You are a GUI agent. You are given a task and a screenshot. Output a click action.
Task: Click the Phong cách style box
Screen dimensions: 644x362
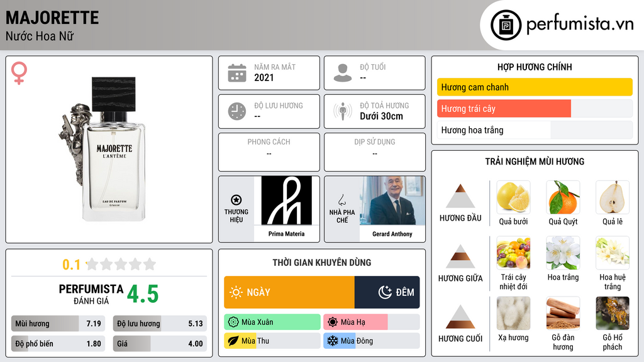pyautogui.click(x=269, y=152)
